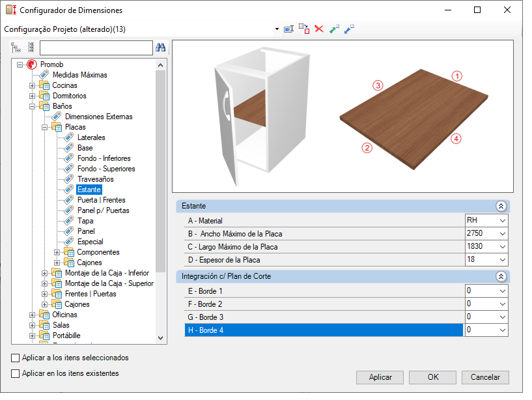Click the folder icon beside Cocinas
This screenshot has height=400, width=532.
[x=44, y=85]
